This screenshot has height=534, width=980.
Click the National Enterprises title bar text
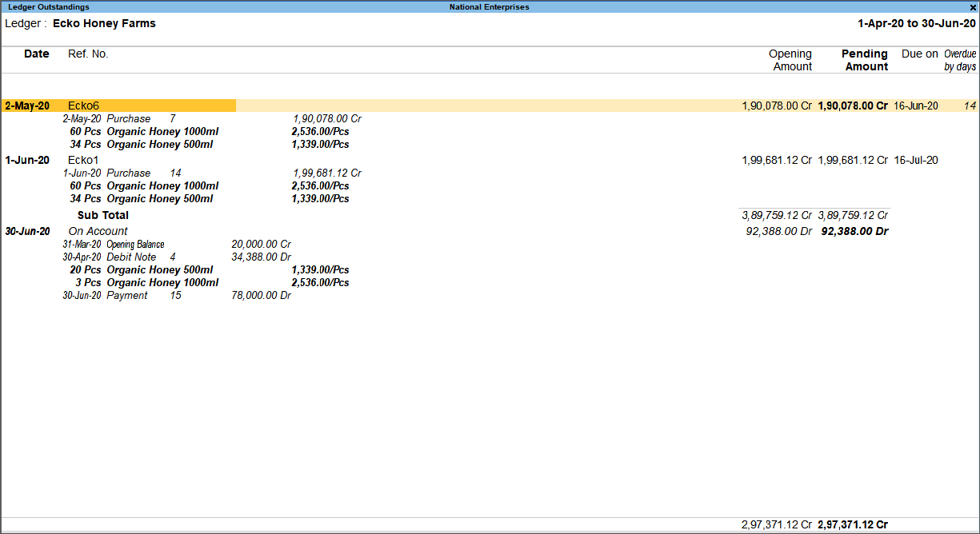pyautogui.click(x=488, y=6)
